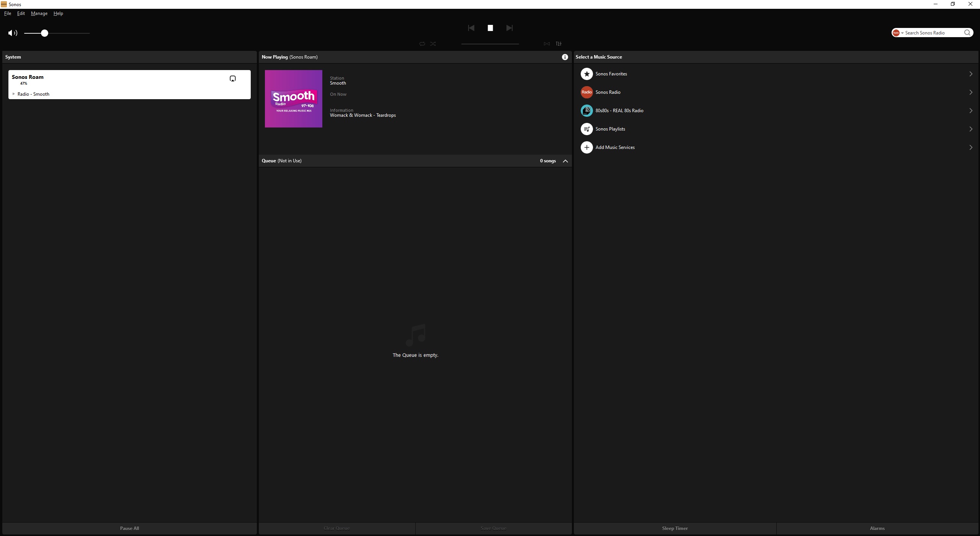Click the Sonos Roam group icon
This screenshot has height=536, width=980.
(x=233, y=78)
